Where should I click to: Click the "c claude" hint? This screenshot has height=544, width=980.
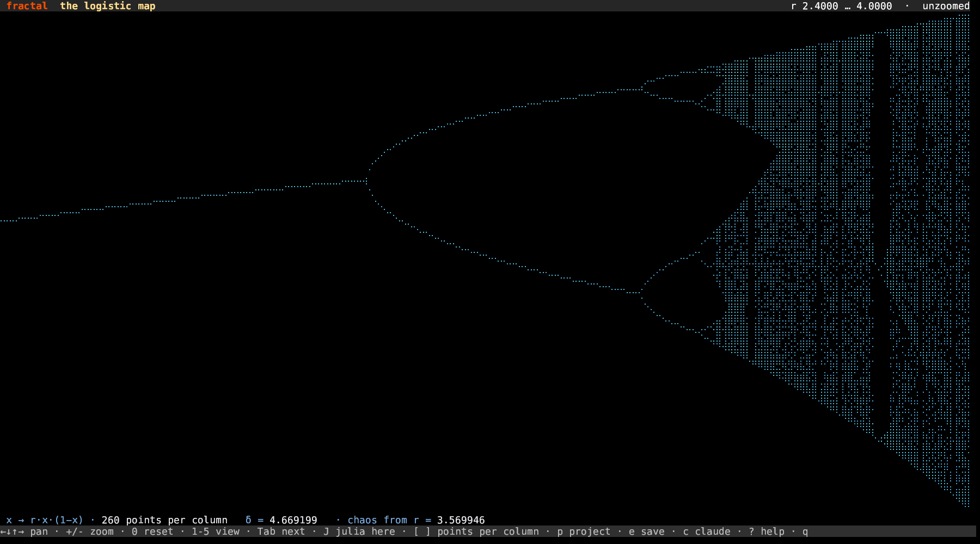pyautogui.click(x=707, y=531)
